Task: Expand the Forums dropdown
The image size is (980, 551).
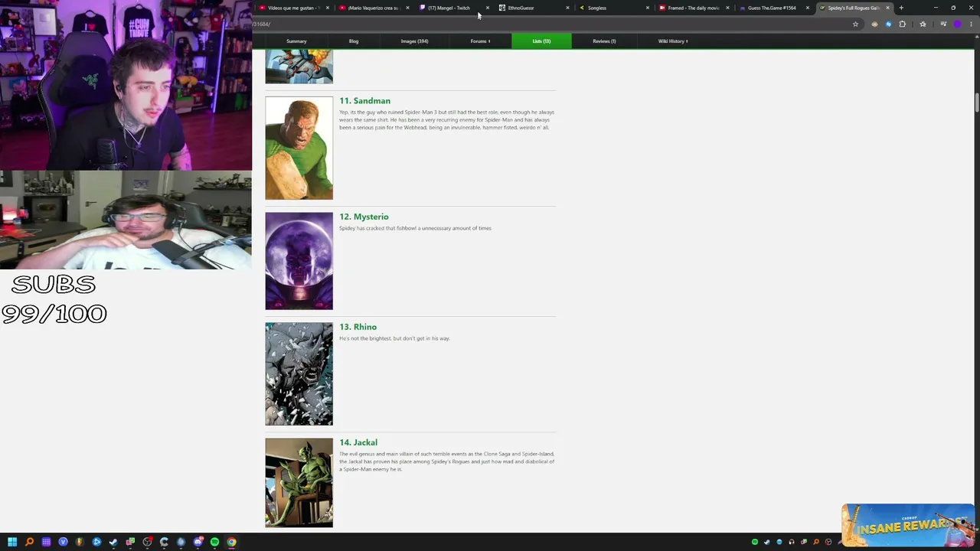Action: tap(480, 41)
